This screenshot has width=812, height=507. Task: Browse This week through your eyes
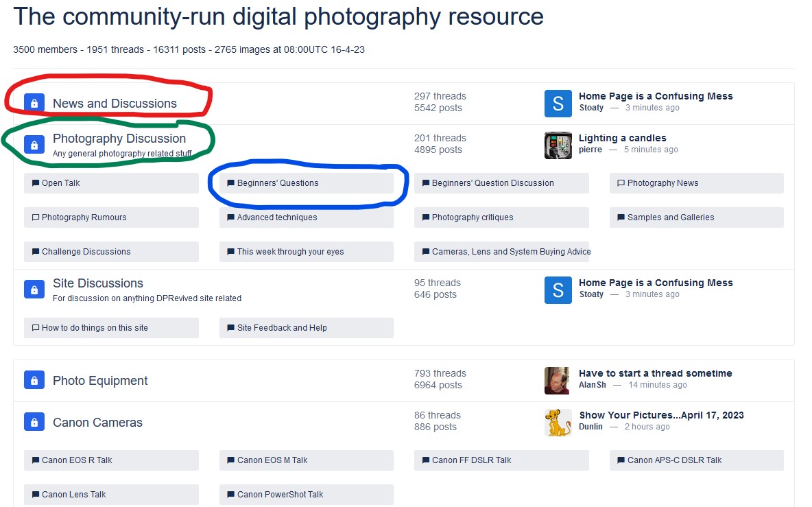[x=306, y=252]
